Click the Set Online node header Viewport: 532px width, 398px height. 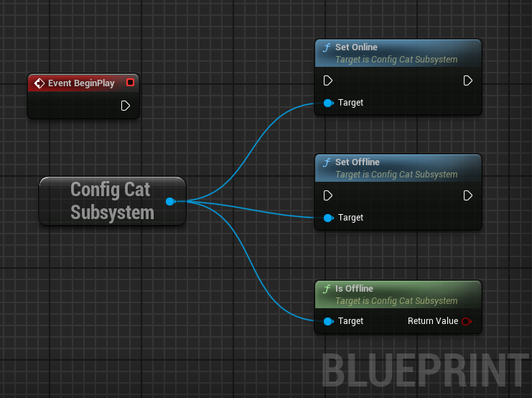(x=398, y=53)
